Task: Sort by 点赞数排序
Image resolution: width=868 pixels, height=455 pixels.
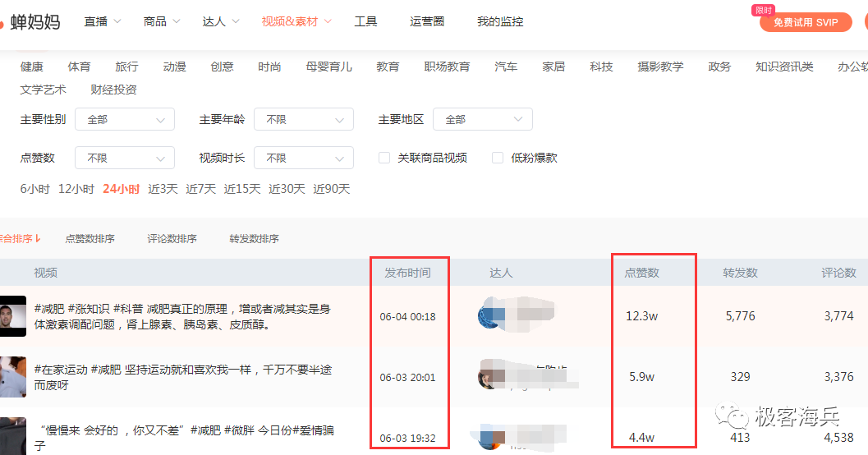Action: (x=90, y=239)
